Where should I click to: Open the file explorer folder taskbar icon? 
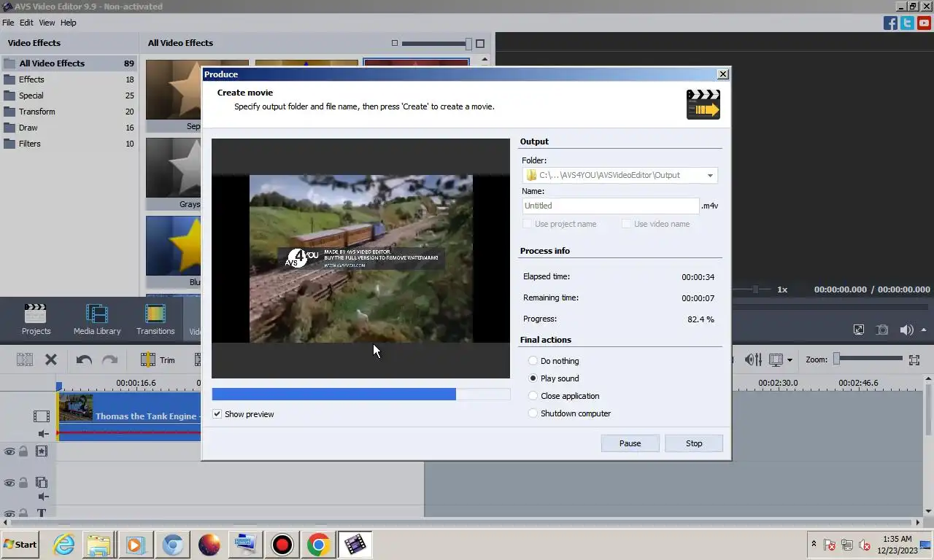coord(99,545)
